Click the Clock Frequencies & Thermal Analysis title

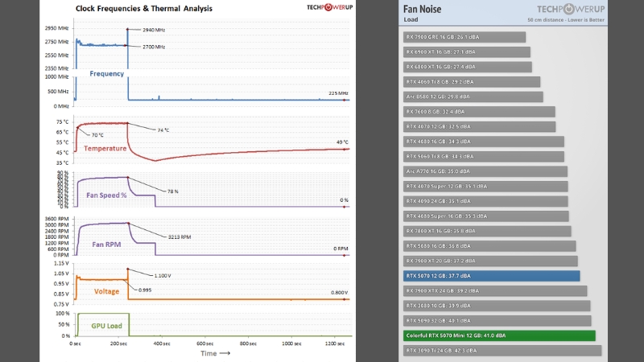tap(145, 10)
